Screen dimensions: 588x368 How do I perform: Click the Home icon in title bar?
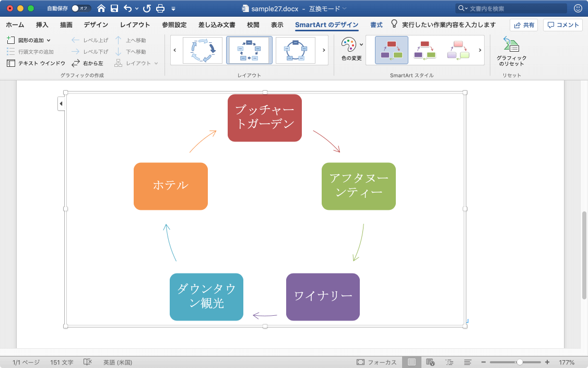pos(101,8)
